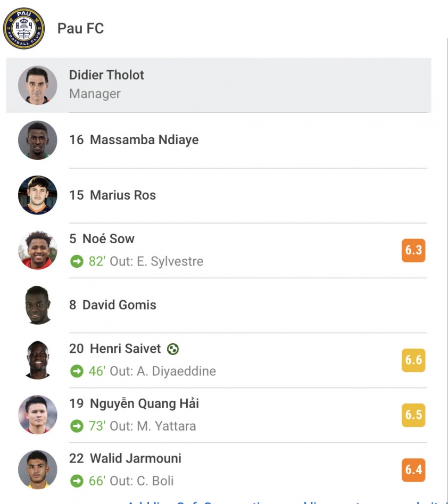
Task: Open Didier Tholot's manager profile
Action: 219,85
